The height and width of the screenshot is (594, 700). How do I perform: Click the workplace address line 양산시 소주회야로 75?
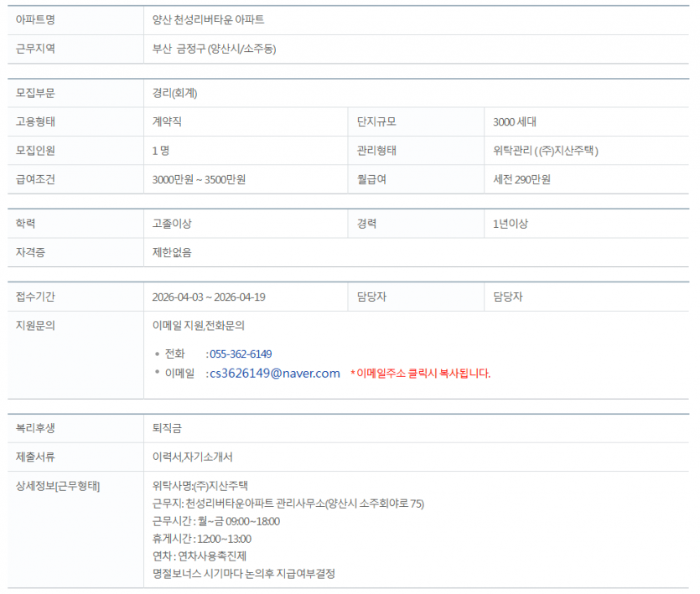[288, 504]
